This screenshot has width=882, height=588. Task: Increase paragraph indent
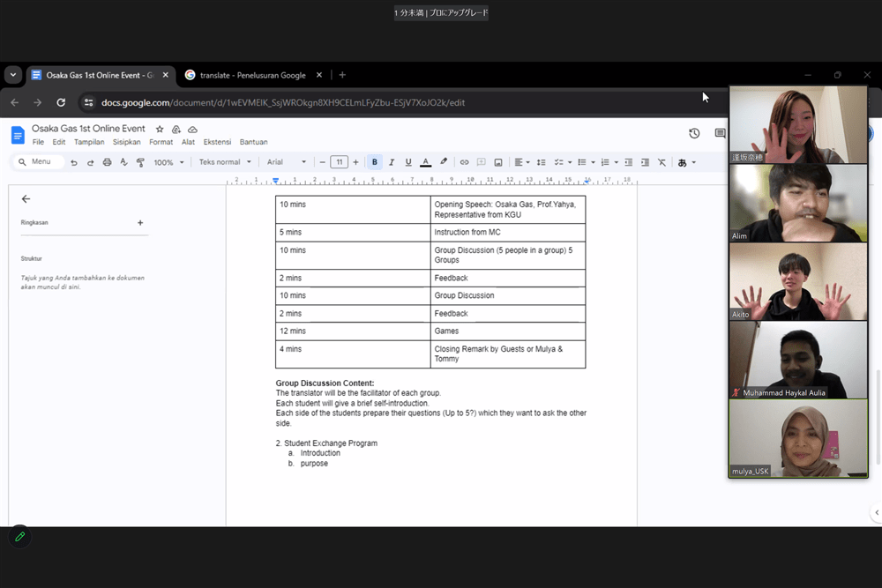(x=646, y=162)
